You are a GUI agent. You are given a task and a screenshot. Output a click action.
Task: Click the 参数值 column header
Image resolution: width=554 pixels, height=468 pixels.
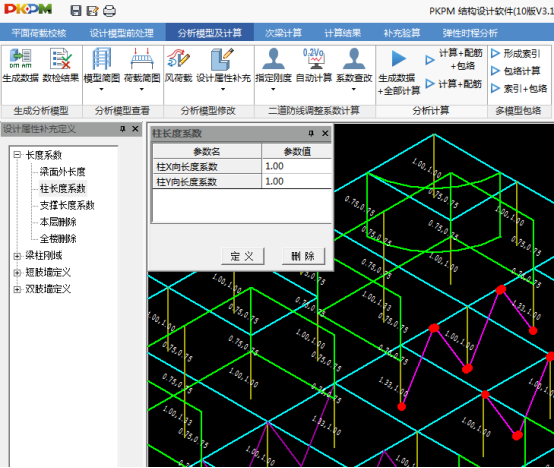[x=297, y=152]
